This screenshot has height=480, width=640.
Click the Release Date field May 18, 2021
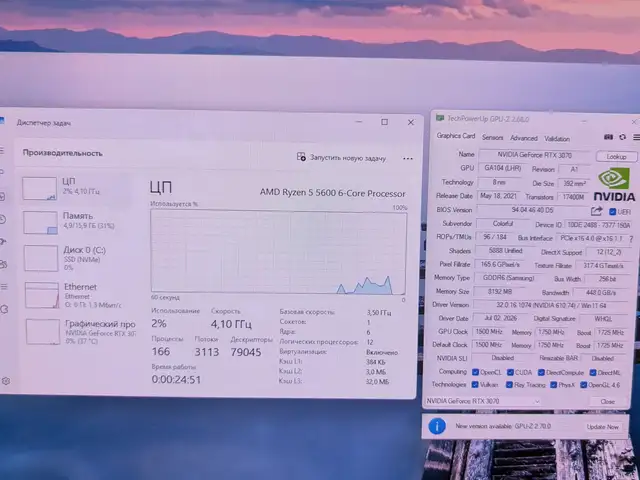[x=498, y=196]
